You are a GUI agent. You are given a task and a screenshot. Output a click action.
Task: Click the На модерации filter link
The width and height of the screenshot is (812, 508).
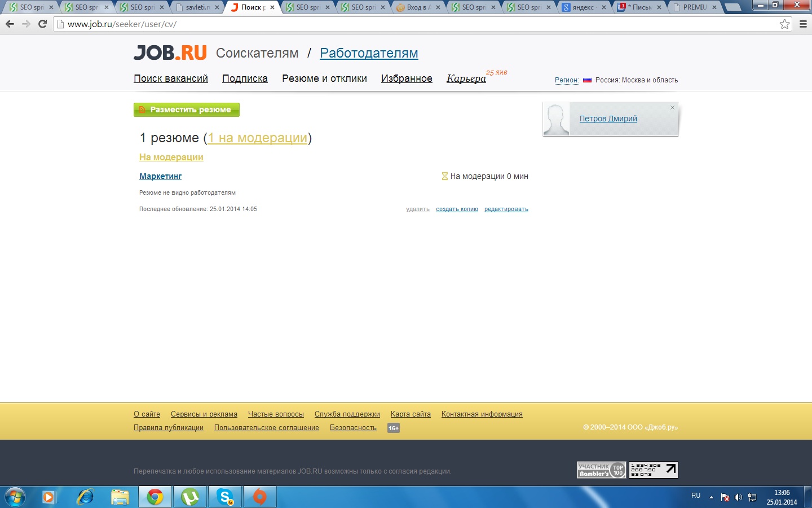pyautogui.click(x=171, y=157)
